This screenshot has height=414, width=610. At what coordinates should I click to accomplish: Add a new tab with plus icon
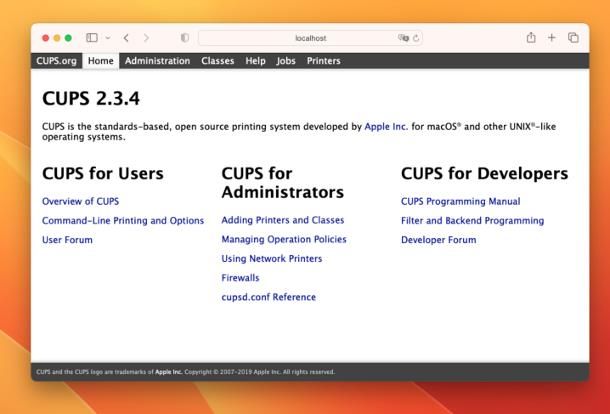click(552, 37)
